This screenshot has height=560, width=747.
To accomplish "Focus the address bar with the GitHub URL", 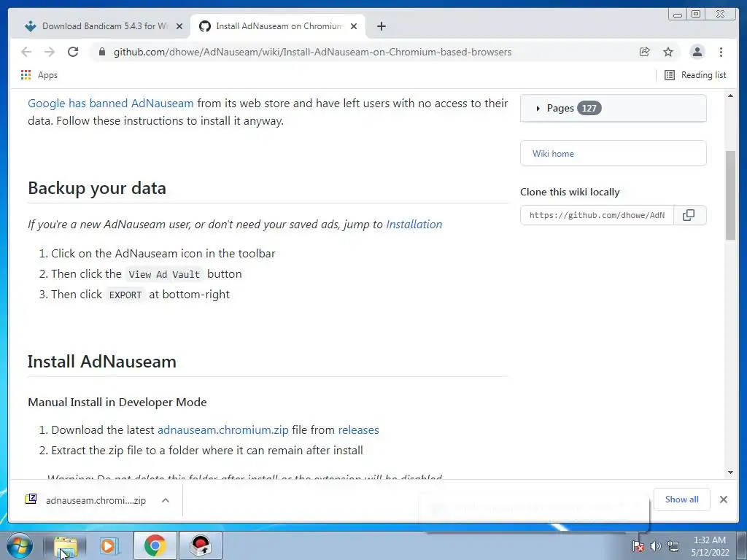I will [312, 52].
